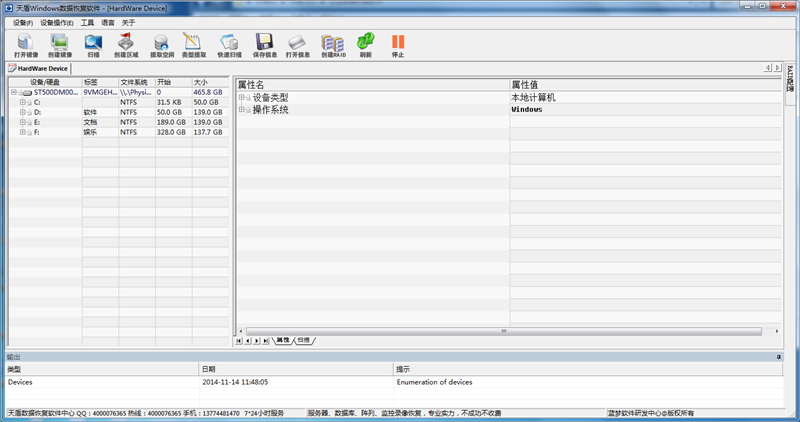Click next tab arrow beside 属性 tab
Image resolution: width=800 pixels, height=422 pixels.
[x=257, y=341]
